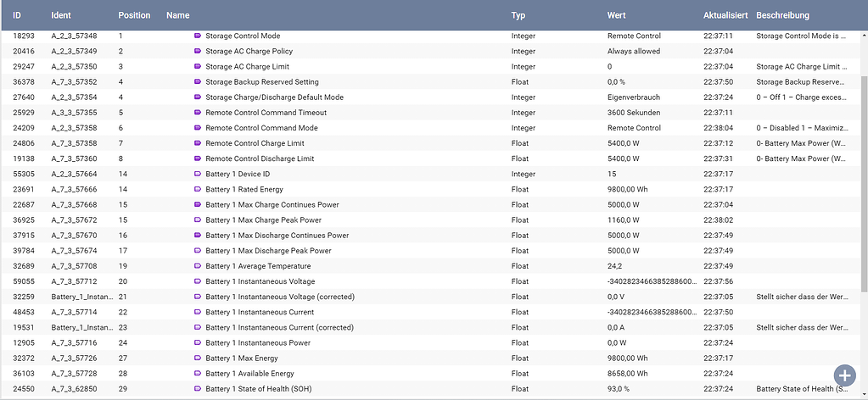Click icon beside Battery 1 Max Charge Peak Power
This screenshot has height=400, width=868.
click(198, 220)
